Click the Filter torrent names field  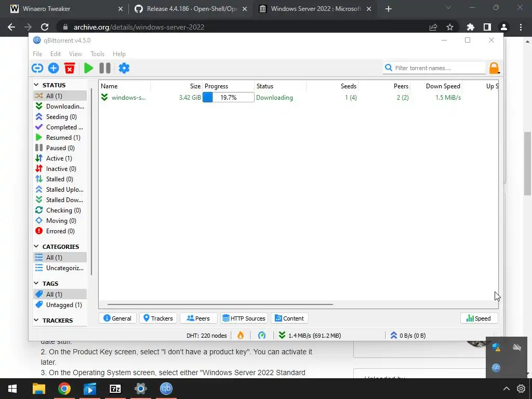coord(434,68)
